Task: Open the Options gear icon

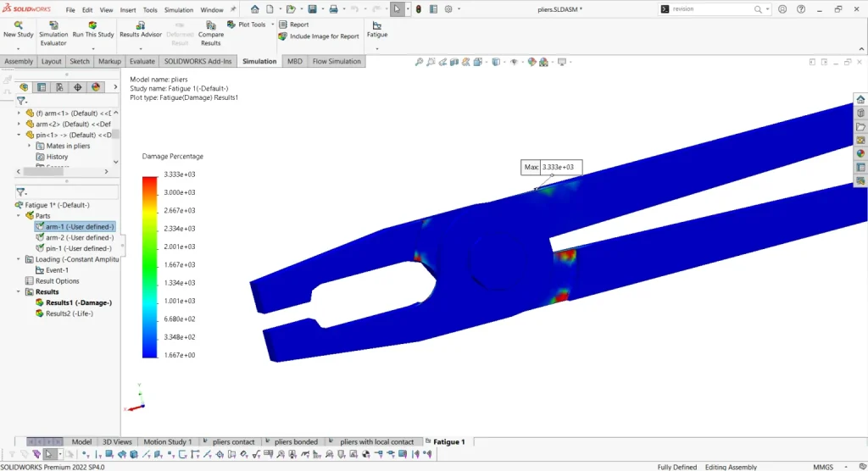Action: click(448, 8)
